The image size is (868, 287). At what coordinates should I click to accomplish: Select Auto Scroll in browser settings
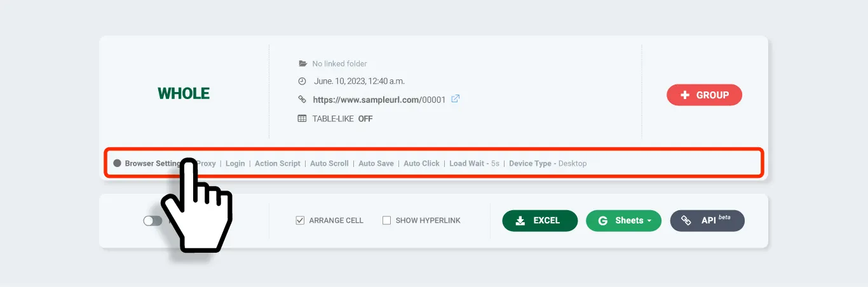point(329,163)
